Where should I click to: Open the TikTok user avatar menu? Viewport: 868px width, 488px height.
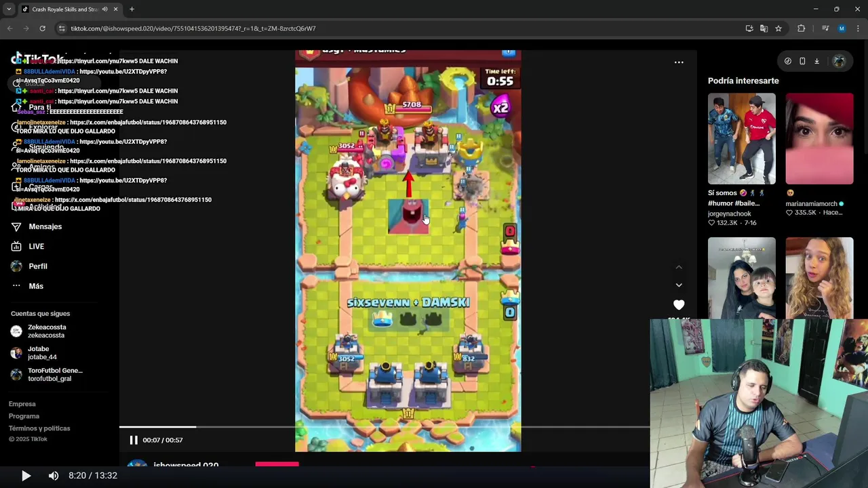click(x=839, y=61)
